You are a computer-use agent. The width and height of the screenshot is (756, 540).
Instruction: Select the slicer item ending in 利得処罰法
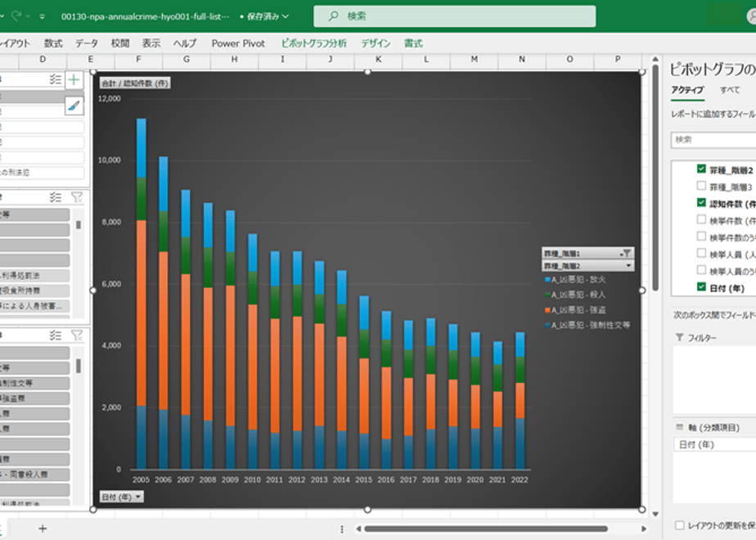point(34,276)
